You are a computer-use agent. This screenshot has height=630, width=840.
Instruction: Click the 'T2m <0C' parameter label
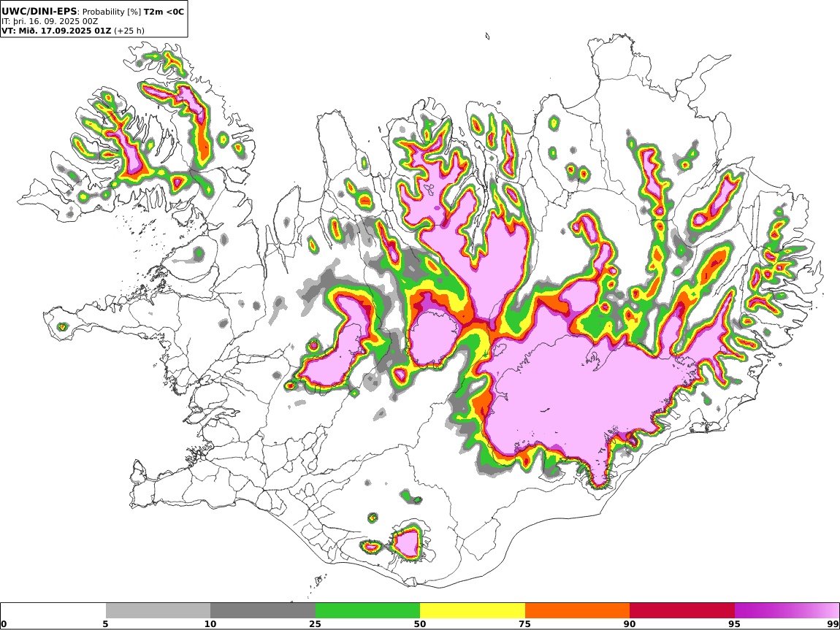pyautogui.click(x=164, y=11)
